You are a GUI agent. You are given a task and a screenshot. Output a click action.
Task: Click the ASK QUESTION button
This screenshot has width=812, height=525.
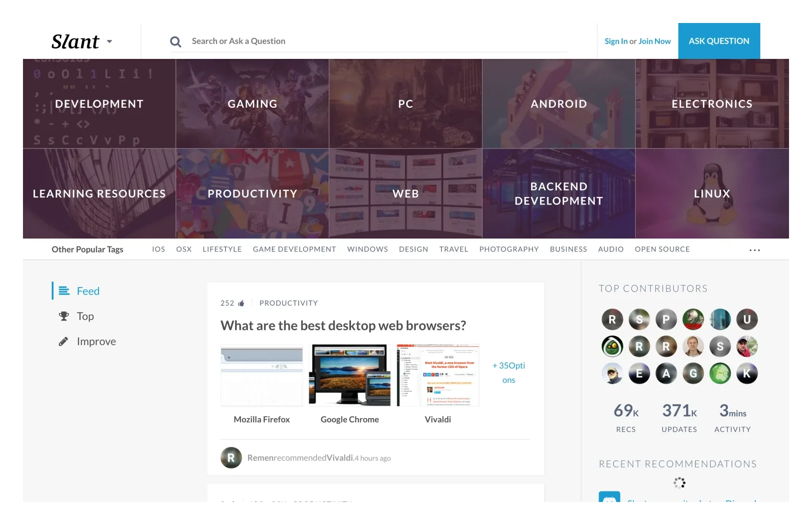(x=719, y=41)
